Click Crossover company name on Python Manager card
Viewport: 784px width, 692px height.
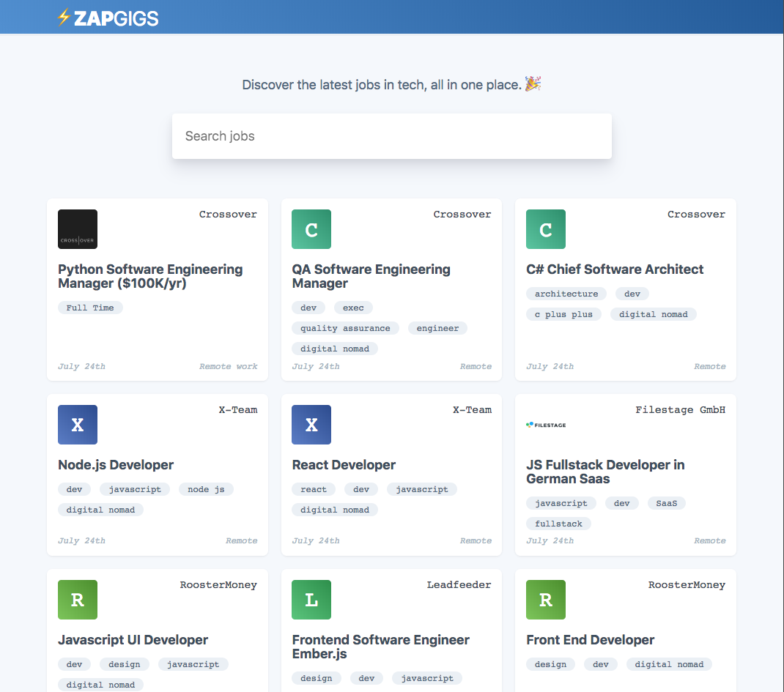[x=228, y=215]
